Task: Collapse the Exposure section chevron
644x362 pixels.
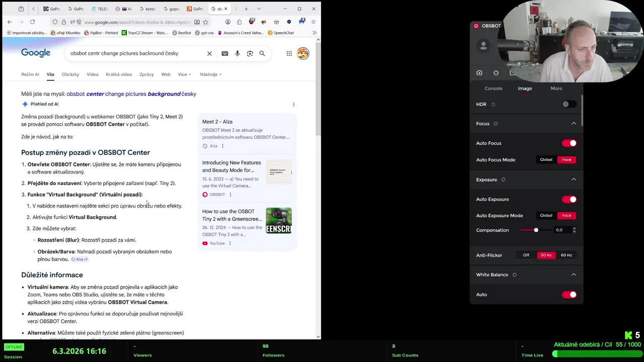Action: [574, 179]
